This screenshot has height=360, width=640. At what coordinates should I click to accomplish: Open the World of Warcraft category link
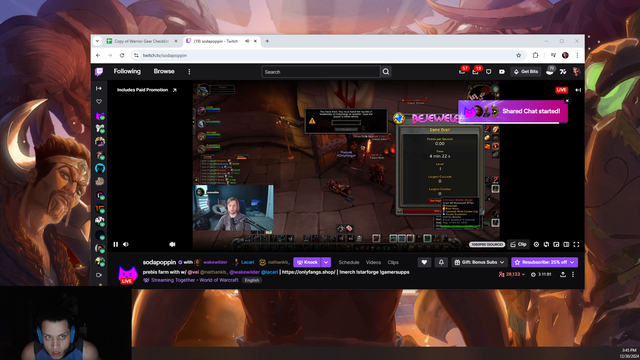(x=219, y=280)
